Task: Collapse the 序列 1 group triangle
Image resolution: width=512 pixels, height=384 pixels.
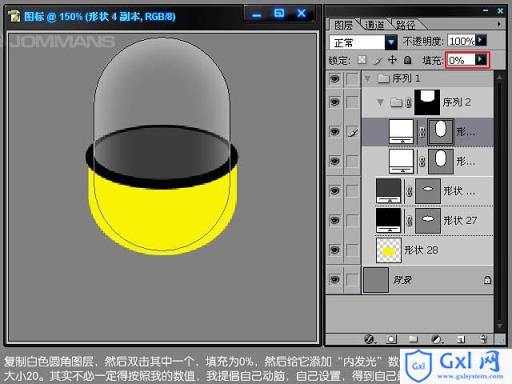Action: pyautogui.click(x=368, y=79)
